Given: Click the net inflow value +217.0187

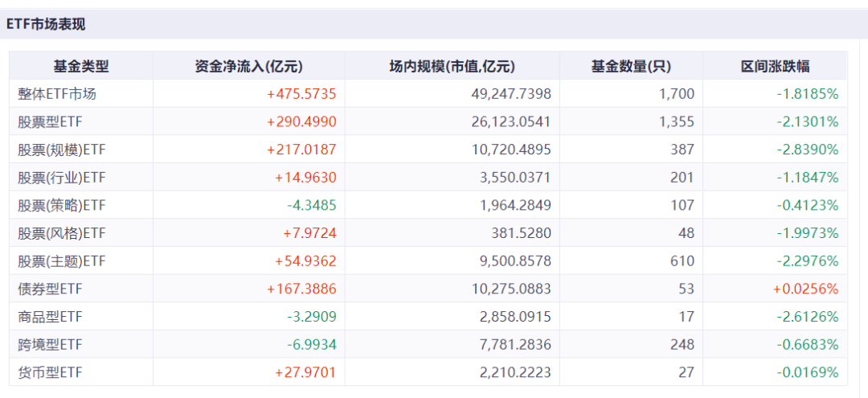Looking at the screenshot, I should tap(301, 150).
